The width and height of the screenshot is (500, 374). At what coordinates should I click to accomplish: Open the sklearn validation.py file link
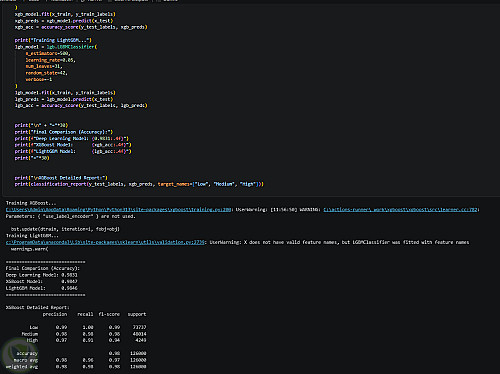click(x=105, y=242)
